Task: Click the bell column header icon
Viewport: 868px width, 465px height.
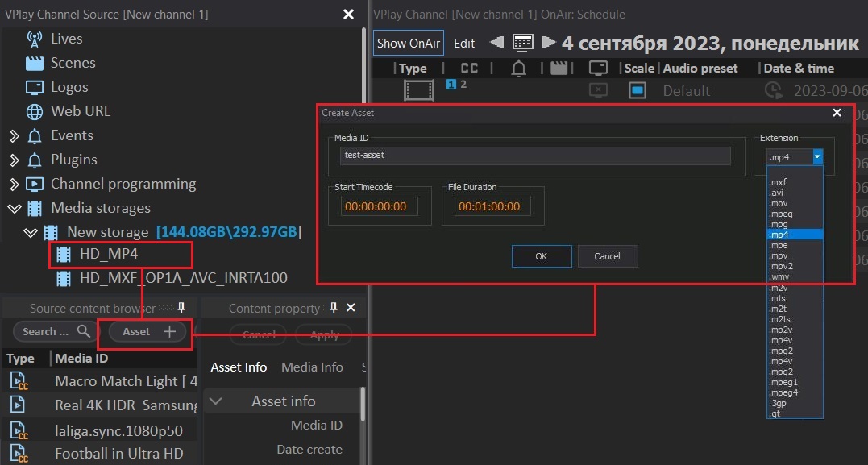Action: coord(519,68)
